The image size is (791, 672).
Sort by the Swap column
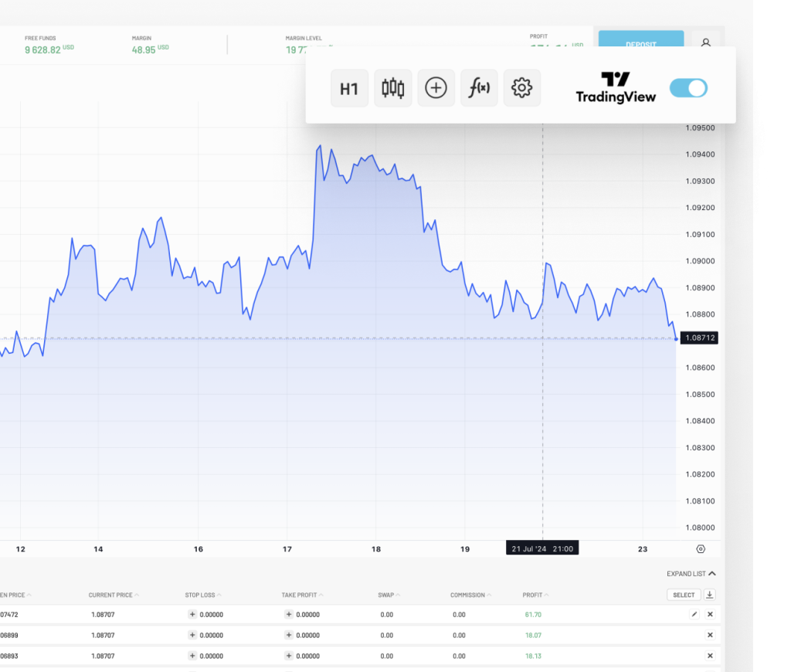pyautogui.click(x=389, y=596)
